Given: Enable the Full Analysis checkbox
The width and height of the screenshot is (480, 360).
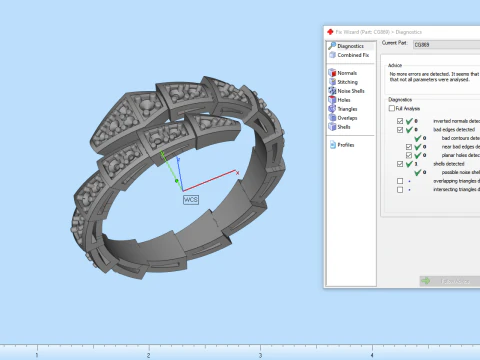Looking at the screenshot, I should (x=392, y=108).
